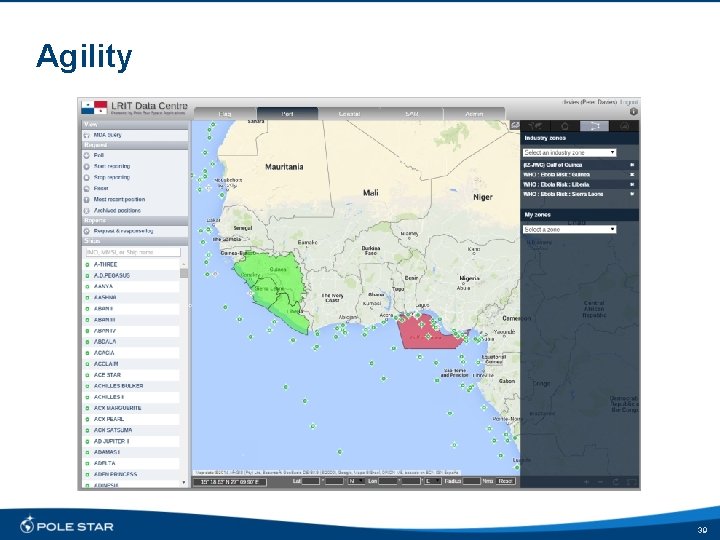Click the map layers toggle icon
Screen dimensions: 720x540
click(515, 125)
